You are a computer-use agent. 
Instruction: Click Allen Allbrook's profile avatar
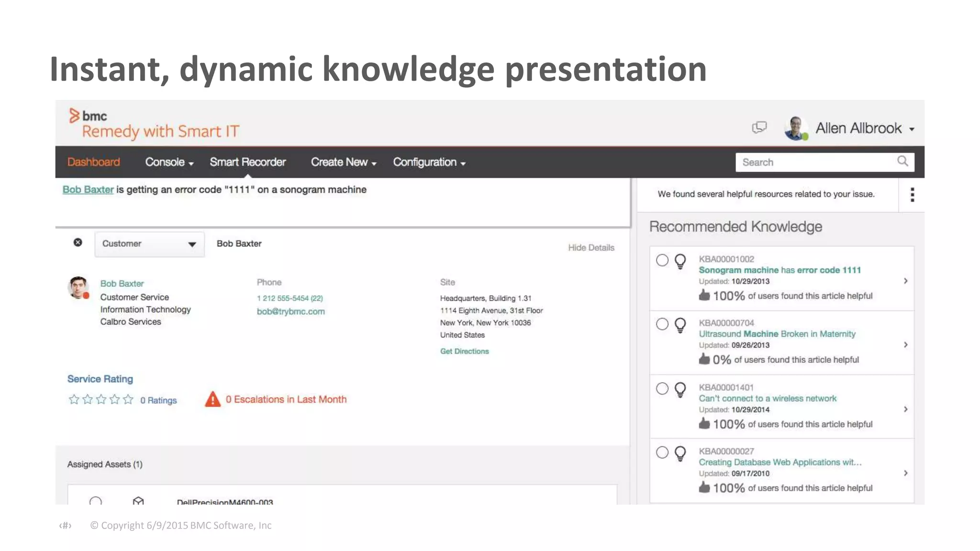pos(796,128)
